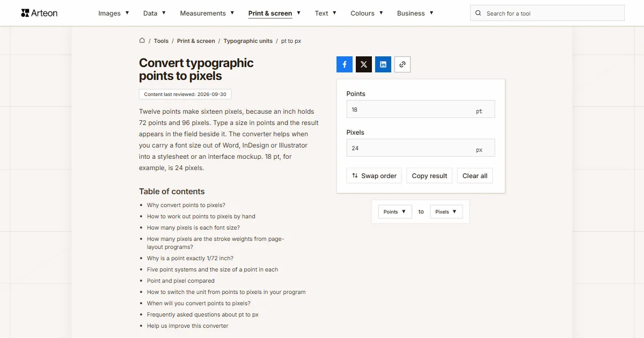This screenshot has width=644, height=338.
Task: Open the Data menu
Action: [155, 13]
